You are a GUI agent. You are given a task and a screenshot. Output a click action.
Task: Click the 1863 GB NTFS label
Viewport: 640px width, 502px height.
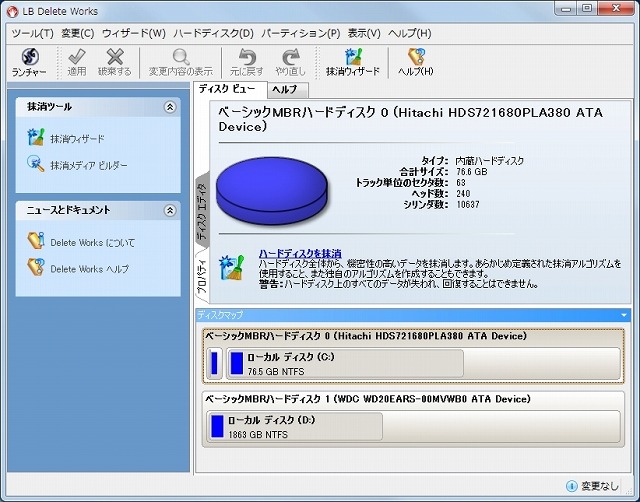(258, 435)
